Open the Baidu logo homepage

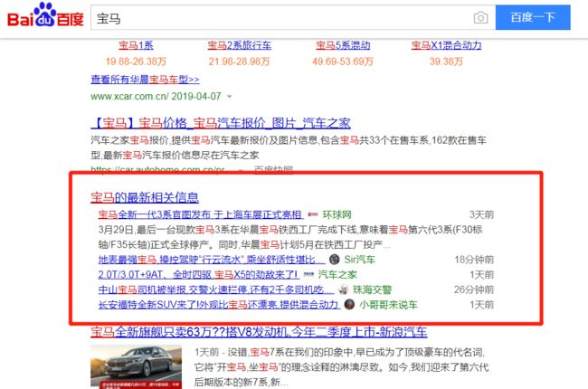tap(45, 15)
